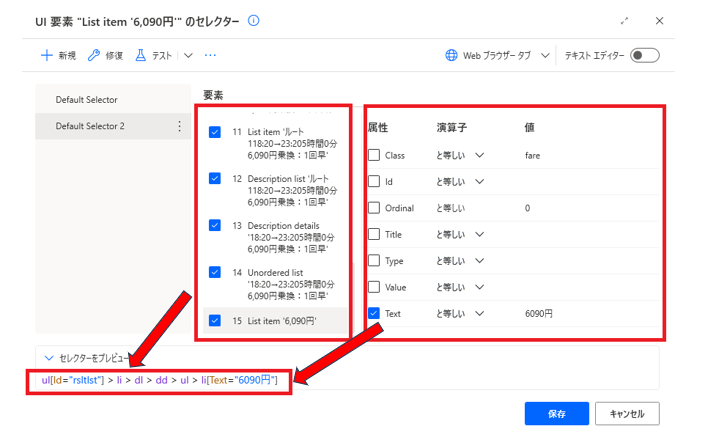The width and height of the screenshot is (707, 432).
Task: Click the 属性 column header
Action: (378, 128)
